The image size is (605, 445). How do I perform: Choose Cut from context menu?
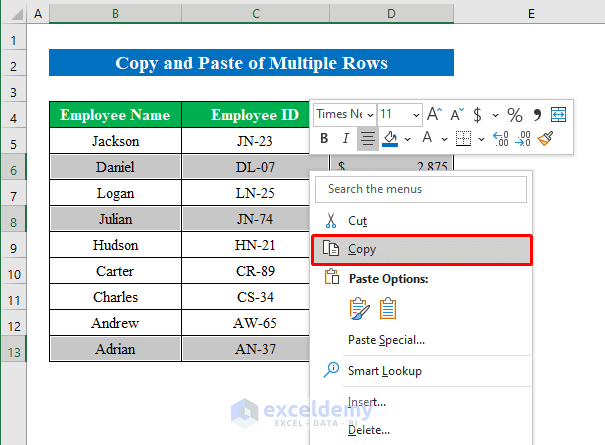421,221
